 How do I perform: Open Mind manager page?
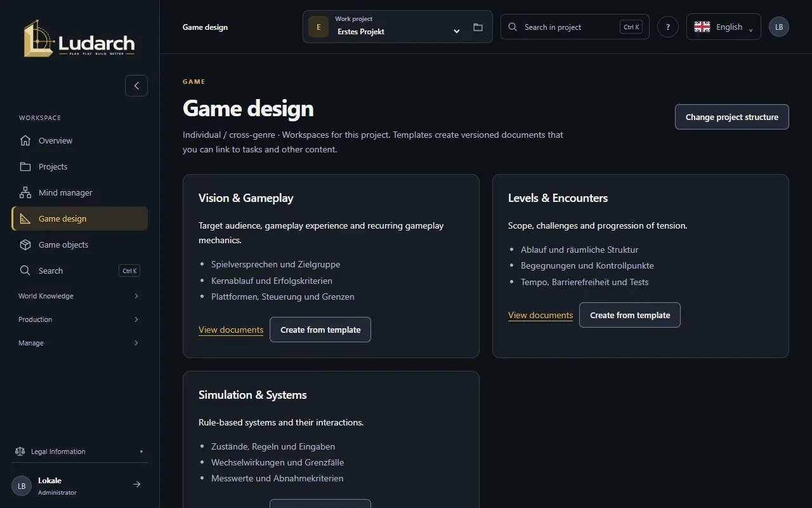(x=79, y=192)
